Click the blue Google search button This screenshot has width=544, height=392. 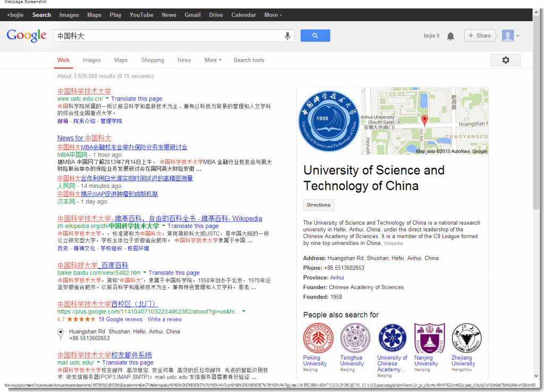pyautogui.click(x=315, y=35)
